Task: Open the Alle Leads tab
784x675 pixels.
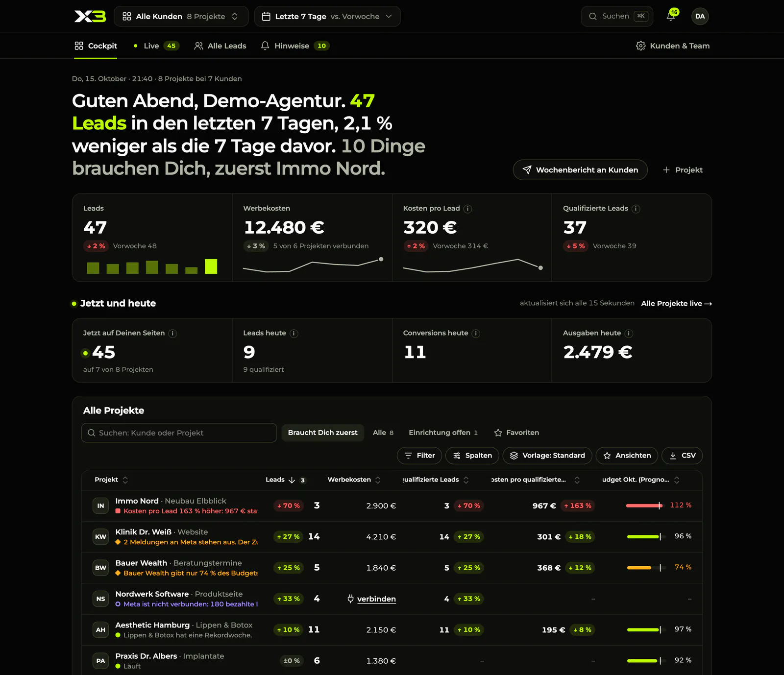Action: [220, 46]
